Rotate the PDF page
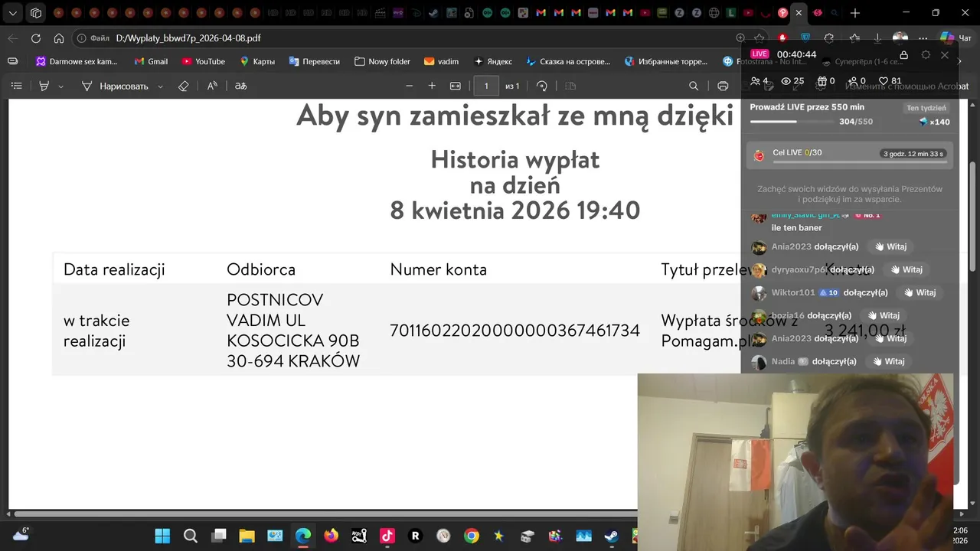980x551 pixels. (542, 86)
